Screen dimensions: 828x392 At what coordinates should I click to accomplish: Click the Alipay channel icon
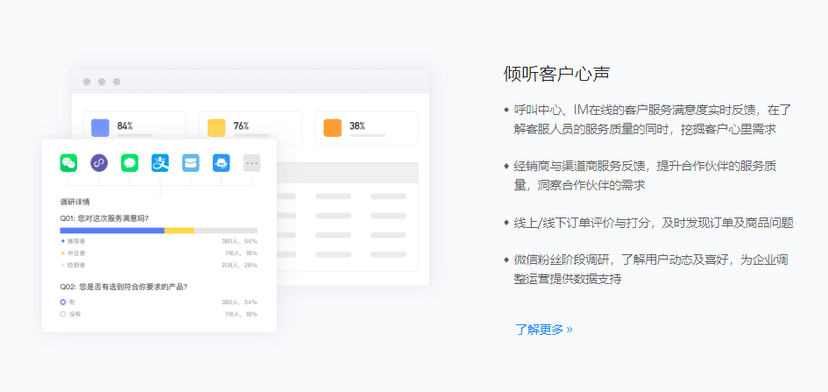160,163
